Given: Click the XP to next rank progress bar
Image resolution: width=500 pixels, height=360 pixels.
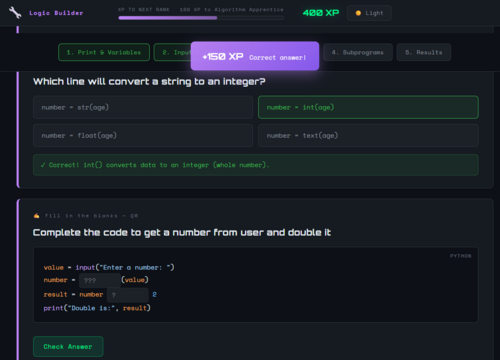Looking at the screenshot, I should [x=201, y=18].
